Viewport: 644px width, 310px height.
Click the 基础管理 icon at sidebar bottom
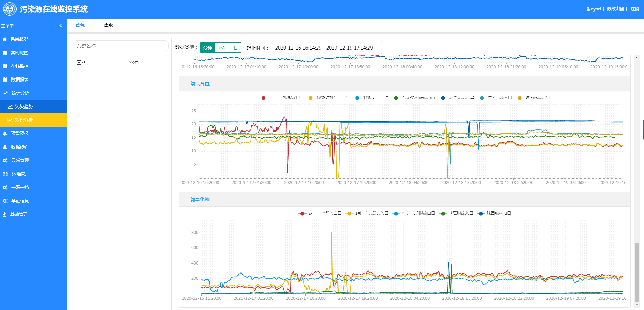click(x=4, y=214)
